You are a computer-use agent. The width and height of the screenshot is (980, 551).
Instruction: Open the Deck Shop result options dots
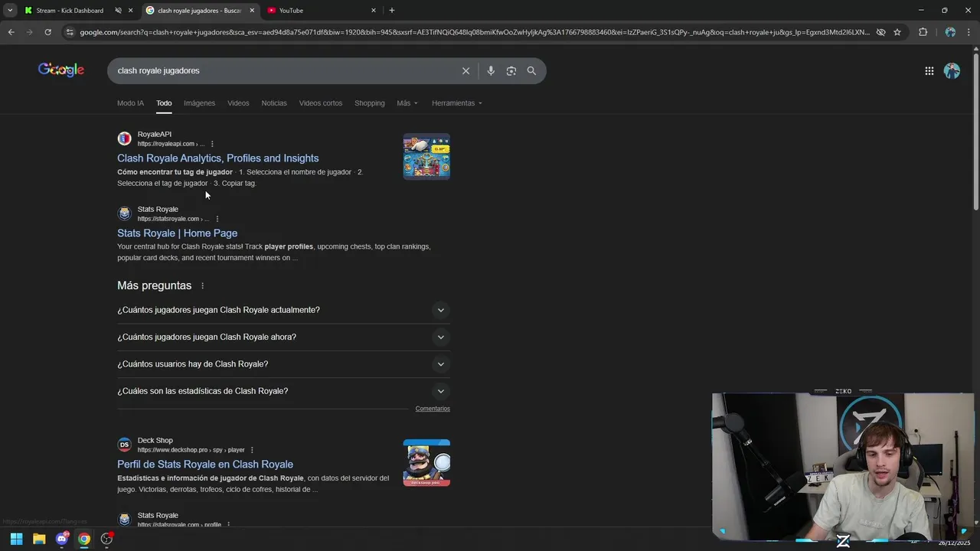click(x=252, y=450)
